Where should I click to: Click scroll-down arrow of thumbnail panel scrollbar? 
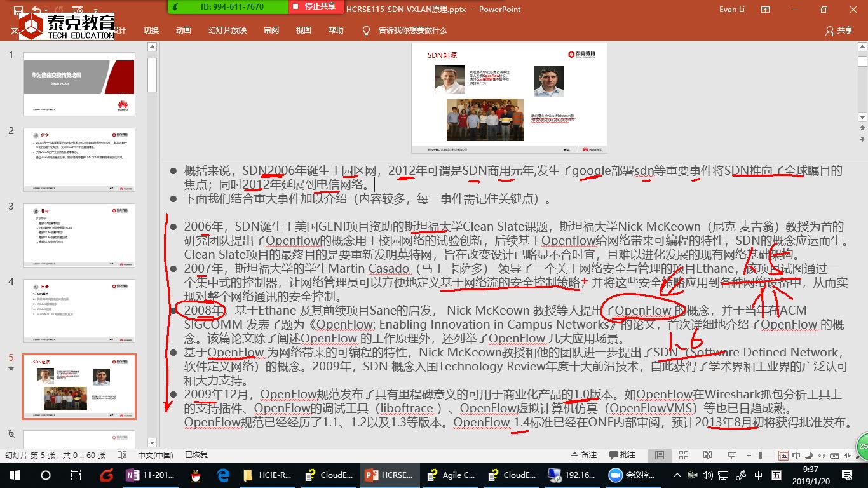152,442
